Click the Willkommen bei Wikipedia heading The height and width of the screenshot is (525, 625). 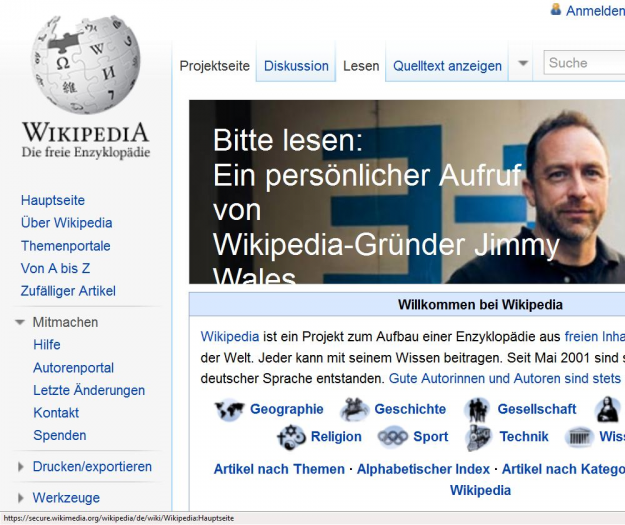[x=480, y=305]
